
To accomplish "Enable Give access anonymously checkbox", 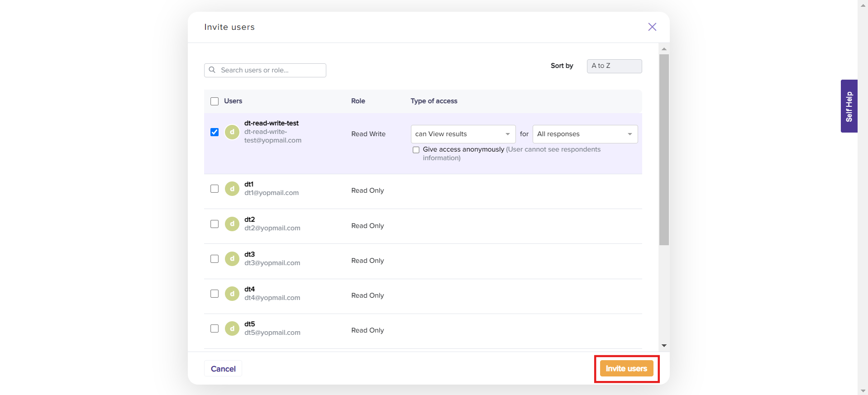I will [x=416, y=150].
